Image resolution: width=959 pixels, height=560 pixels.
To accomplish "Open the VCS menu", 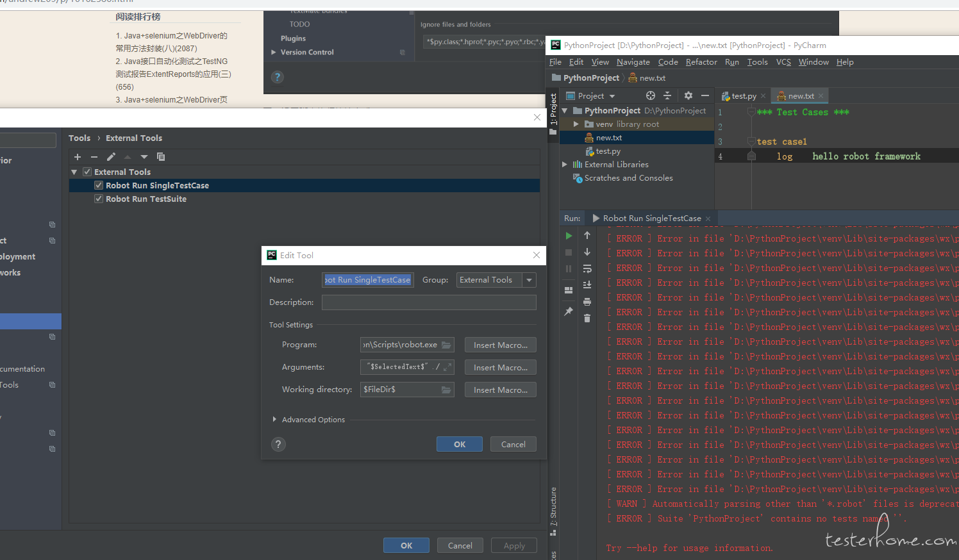I will (783, 62).
